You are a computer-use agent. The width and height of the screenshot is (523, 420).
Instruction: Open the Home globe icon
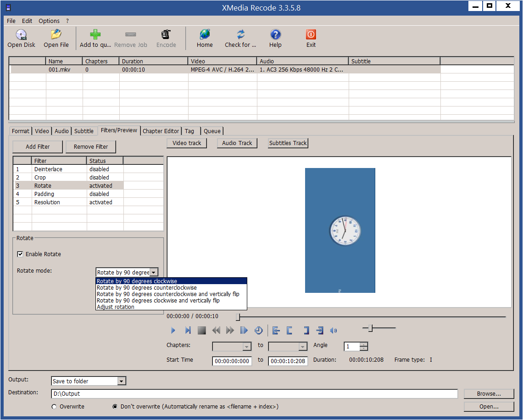point(205,35)
